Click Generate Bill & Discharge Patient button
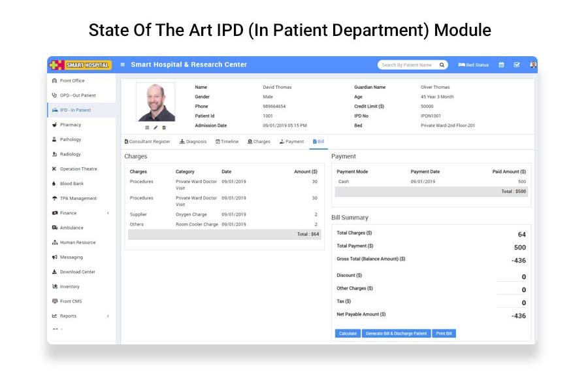The height and width of the screenshot is (381, 588). (395, 333)
